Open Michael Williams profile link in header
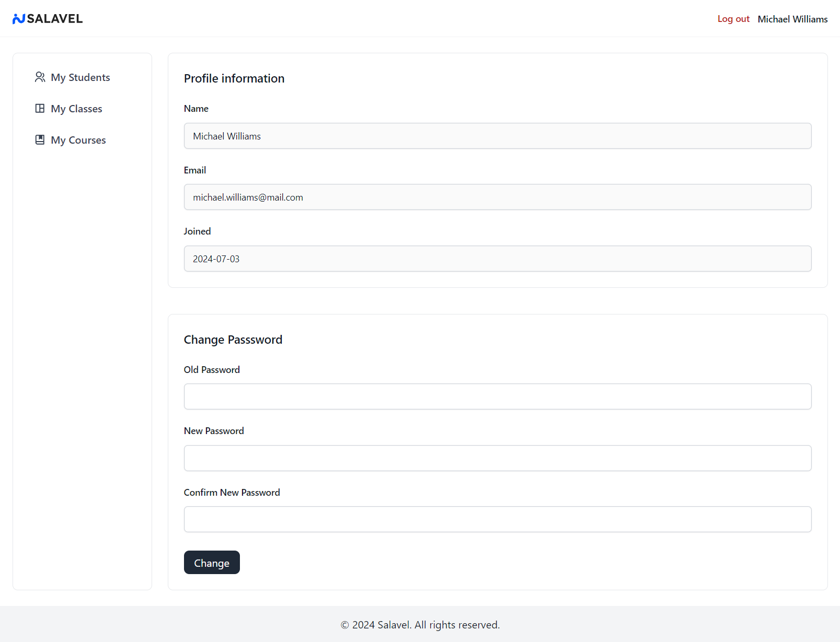This screenshot has width=840, height=642. [x=792, y=19]
